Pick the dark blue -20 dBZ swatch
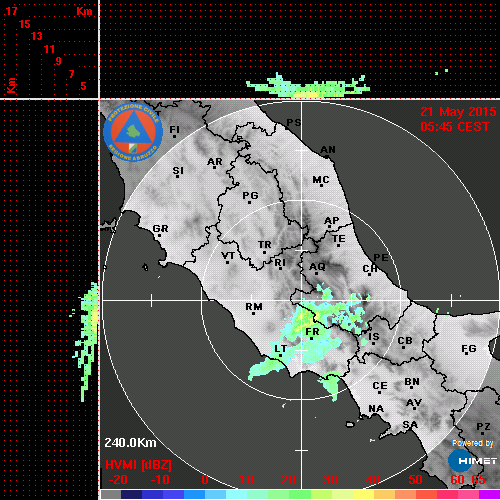This screenshot has width=500, height=500. [131, 495]
